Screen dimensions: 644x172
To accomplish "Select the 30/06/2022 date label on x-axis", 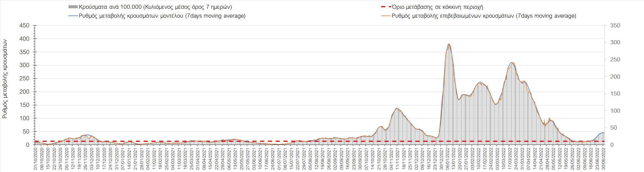I will pyautogui.click(x=603, y=159).
